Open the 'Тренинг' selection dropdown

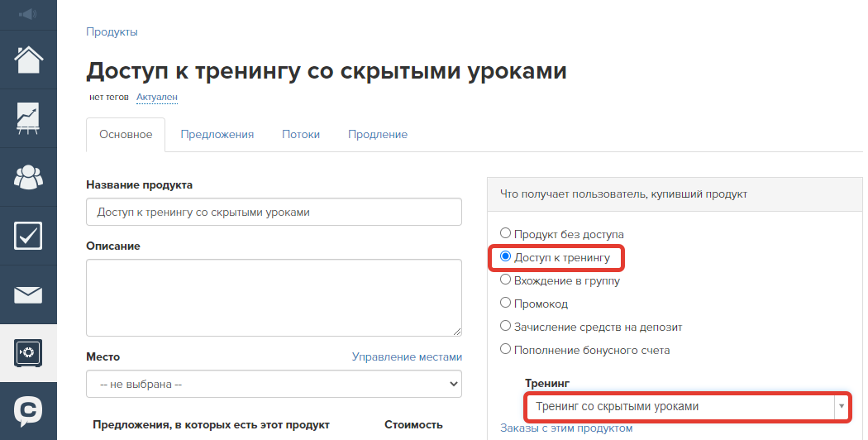point(686,406)
